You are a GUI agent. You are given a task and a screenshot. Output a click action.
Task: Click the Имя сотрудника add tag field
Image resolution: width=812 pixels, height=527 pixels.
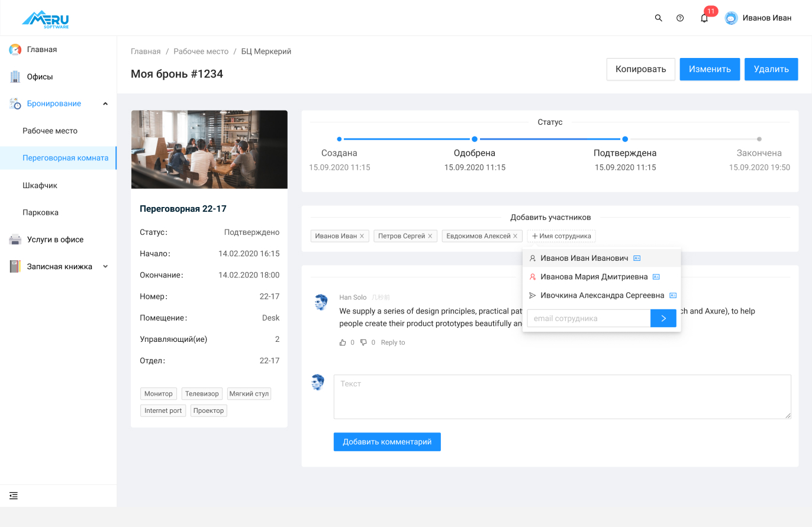[x=562, y=236]
